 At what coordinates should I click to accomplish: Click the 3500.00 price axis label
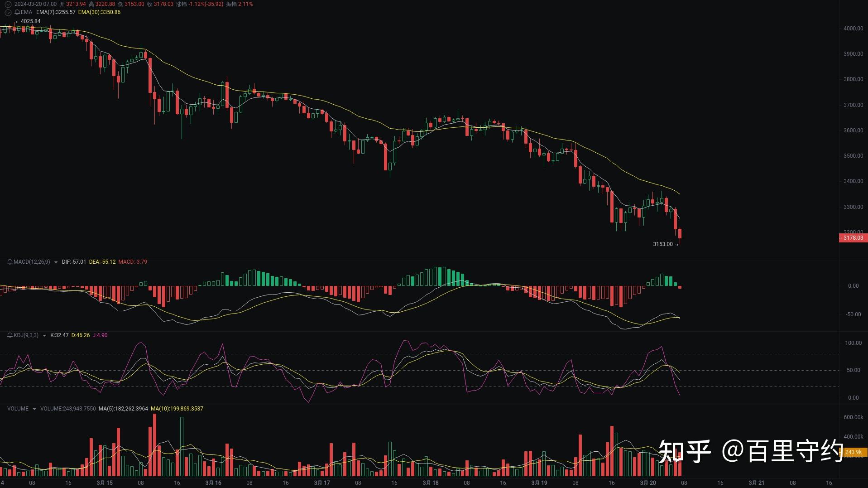pyautogui.click(x=853, y=156)
